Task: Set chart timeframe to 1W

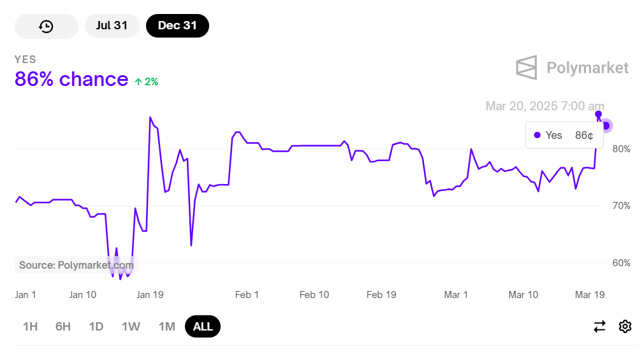Action: click(131, 327)
